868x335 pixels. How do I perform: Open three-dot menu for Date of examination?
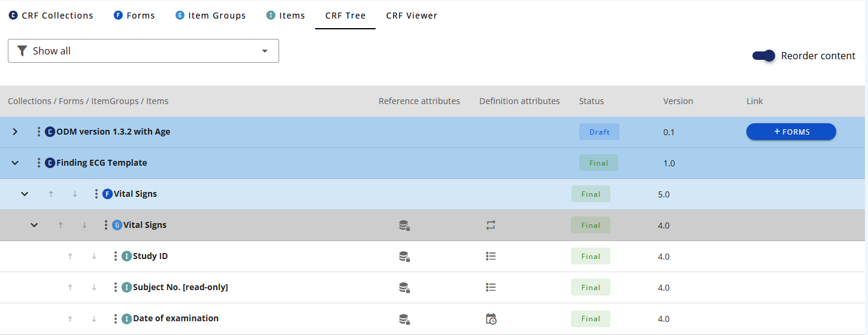[116, 318]
